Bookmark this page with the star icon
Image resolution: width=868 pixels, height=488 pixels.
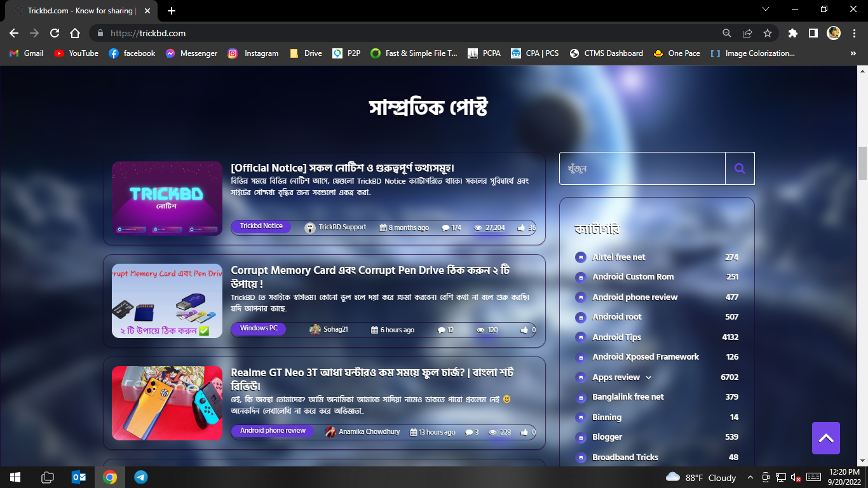pos(768,33)
